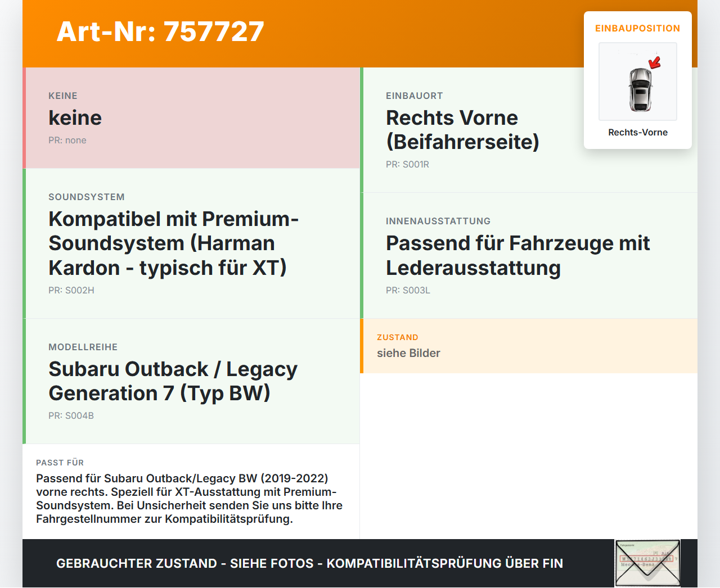The width and height of the screenshot is (720, 588).
Task: Click 'Subaru Outback / Legacy Generation 7' text
Action: coord(173,381)
